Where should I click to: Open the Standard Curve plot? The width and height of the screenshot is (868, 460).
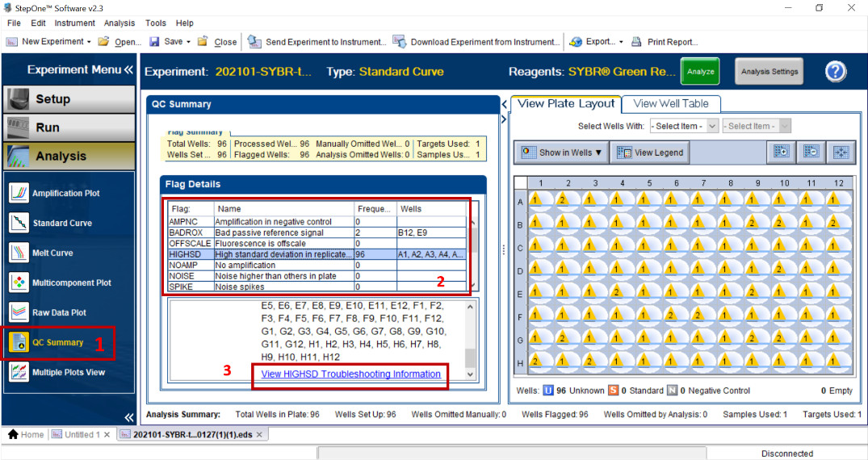click(61, 224)
